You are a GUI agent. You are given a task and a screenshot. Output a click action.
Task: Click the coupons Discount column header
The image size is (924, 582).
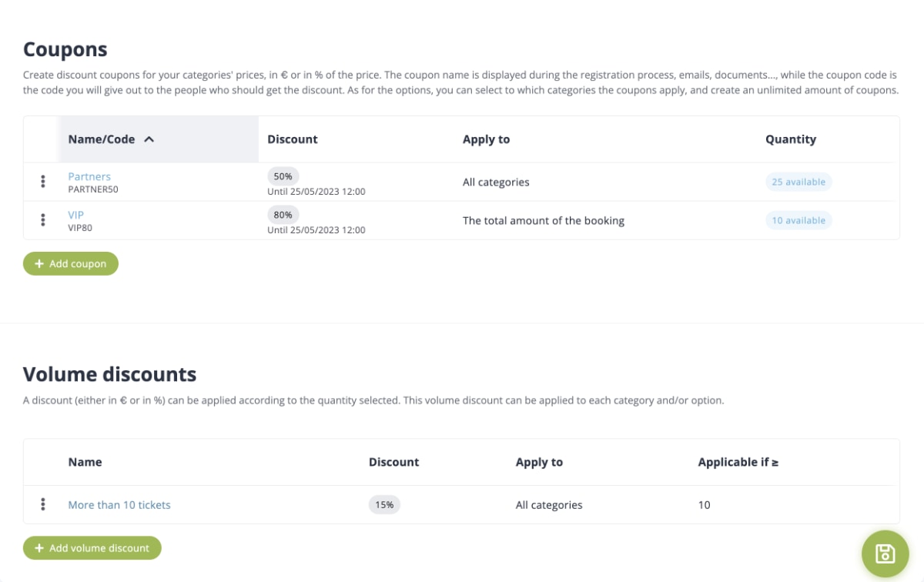point(293,139)
